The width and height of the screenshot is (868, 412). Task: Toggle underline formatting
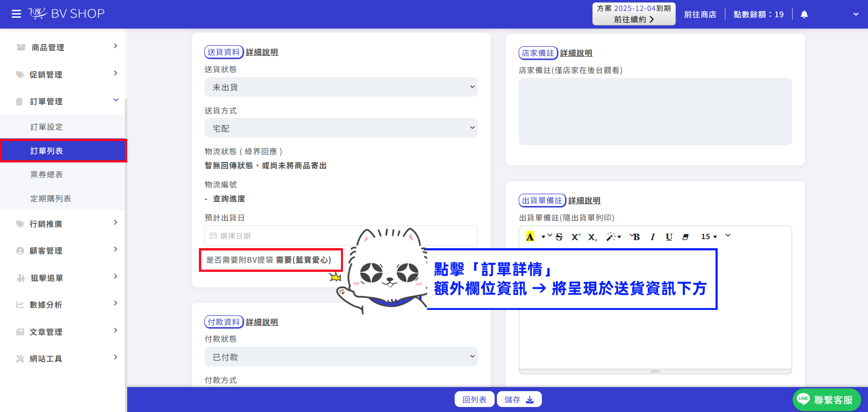point(669,236)
